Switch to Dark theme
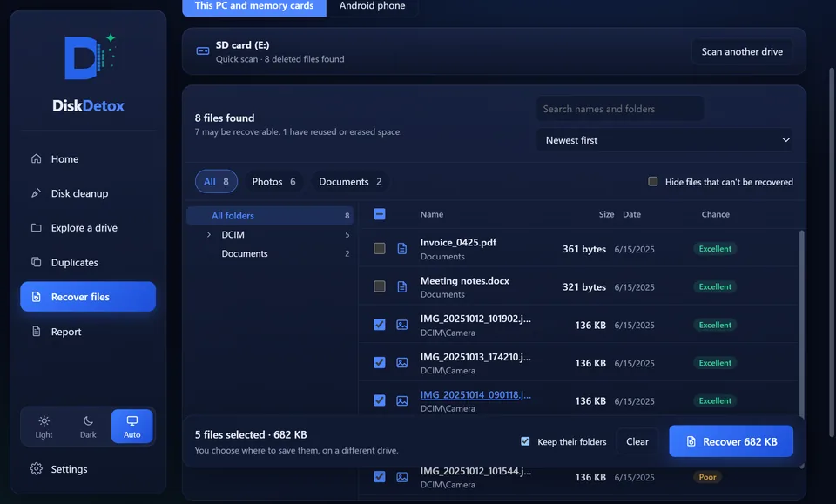 (88, 427)
